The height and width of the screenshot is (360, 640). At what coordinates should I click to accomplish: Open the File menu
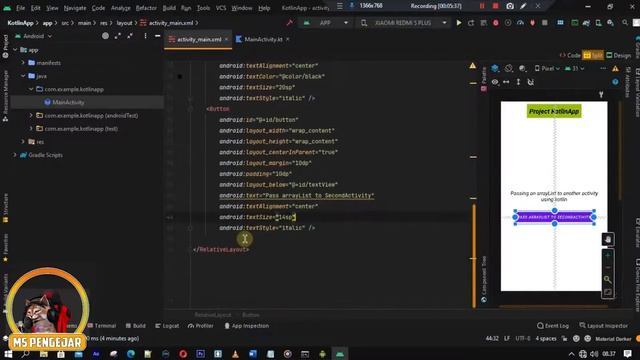(x=20, y=8)
